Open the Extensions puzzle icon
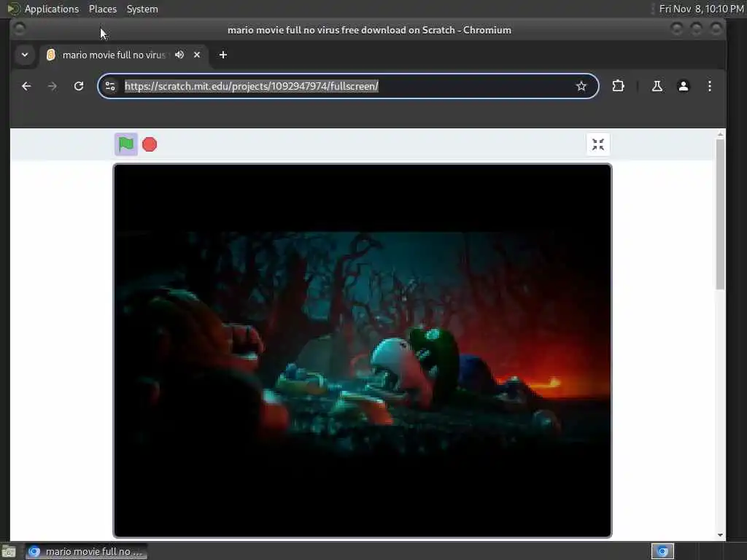This screenshot has width=747, height=560. pyautogui.click(x=618, y=86)
